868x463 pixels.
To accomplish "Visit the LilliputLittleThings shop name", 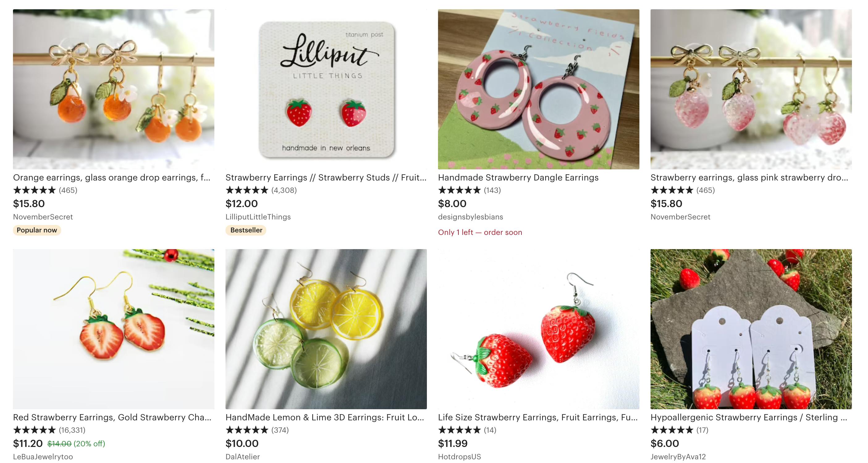I will 258,217.
